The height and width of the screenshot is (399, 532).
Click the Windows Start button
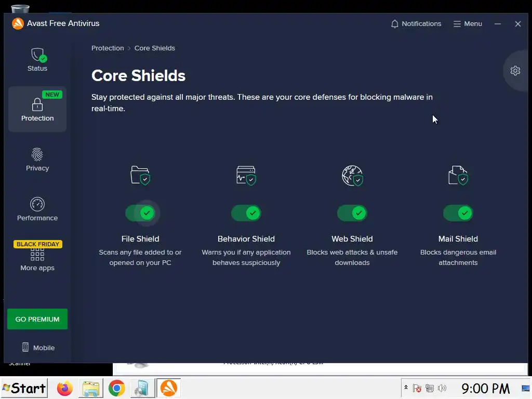point(24,388)
